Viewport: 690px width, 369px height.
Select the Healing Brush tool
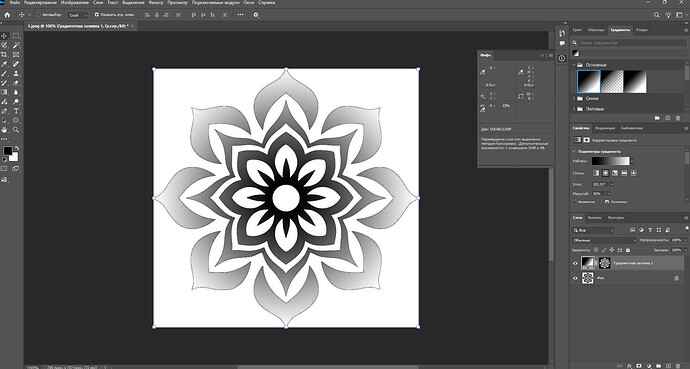16,64
